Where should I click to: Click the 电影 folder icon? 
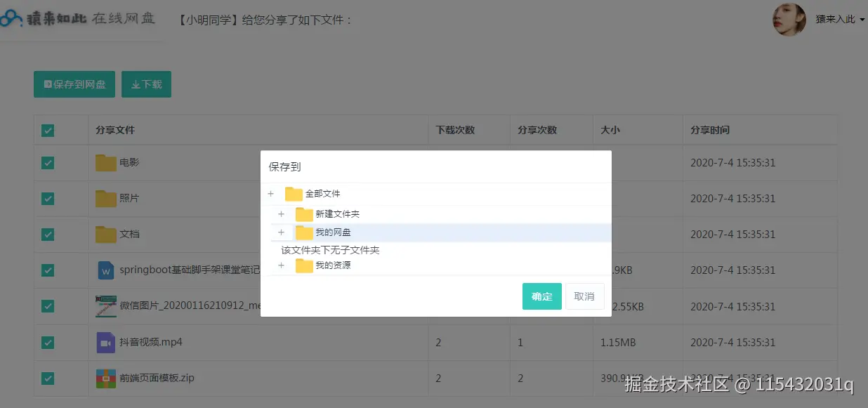[106, 163]
